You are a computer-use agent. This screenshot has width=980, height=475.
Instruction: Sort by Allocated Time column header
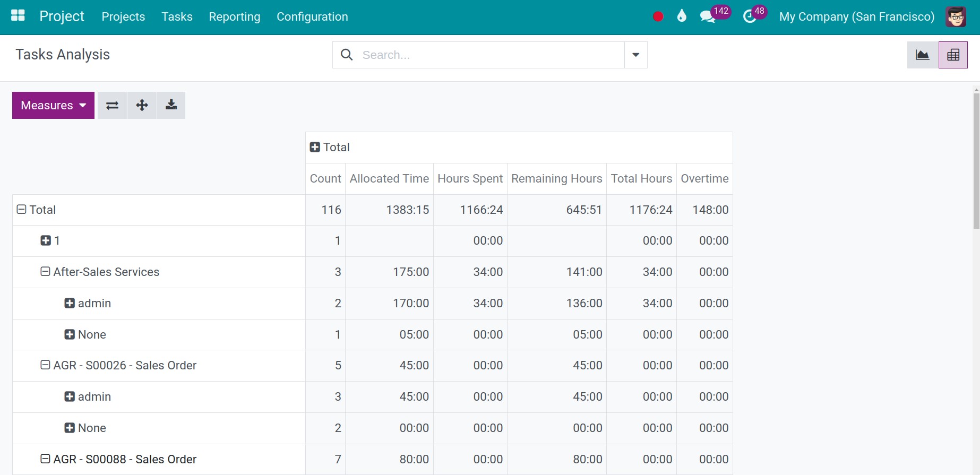tap(389, 179)
